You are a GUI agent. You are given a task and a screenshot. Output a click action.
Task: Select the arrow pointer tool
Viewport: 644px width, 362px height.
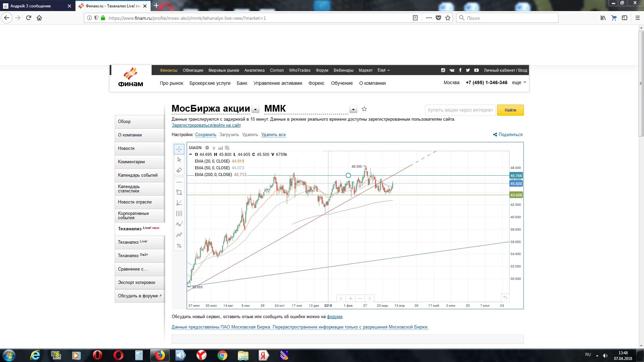(179, 160)
